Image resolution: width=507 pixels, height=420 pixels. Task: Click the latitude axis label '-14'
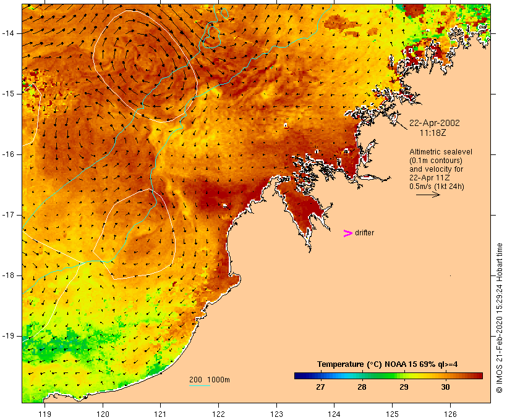(8, 33)
